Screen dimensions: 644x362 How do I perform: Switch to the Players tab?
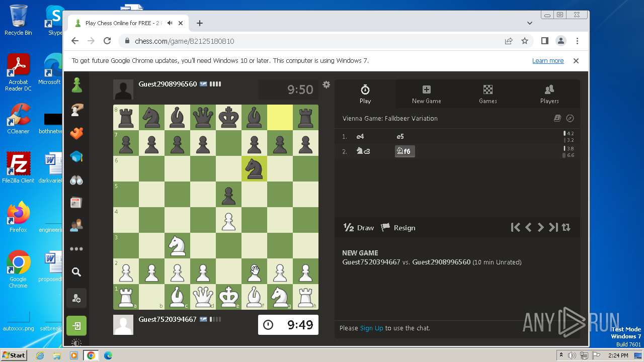549,94
